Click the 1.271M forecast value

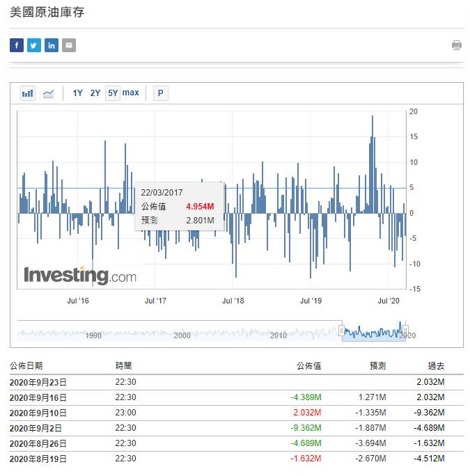click(x=373, y=397)
